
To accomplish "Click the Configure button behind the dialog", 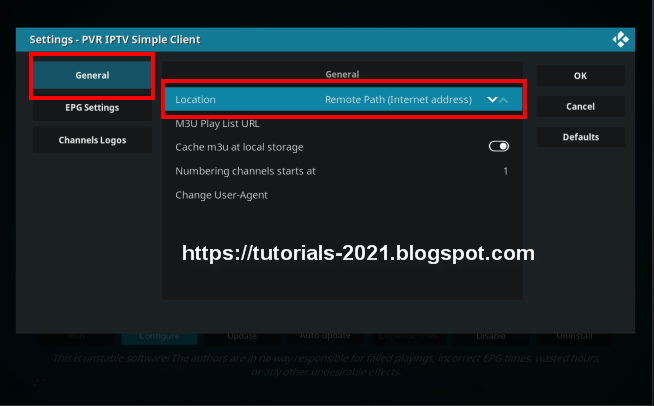I will coord(159,338).
